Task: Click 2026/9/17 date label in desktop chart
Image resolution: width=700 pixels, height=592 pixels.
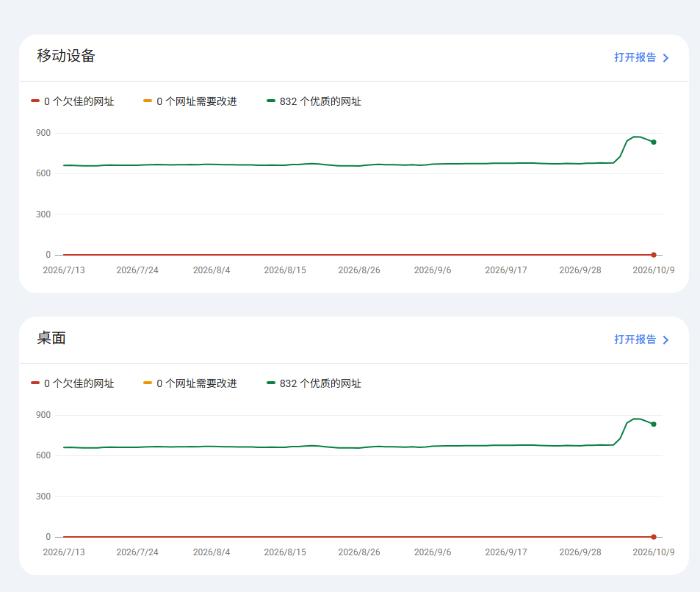Action: point(506,552)
